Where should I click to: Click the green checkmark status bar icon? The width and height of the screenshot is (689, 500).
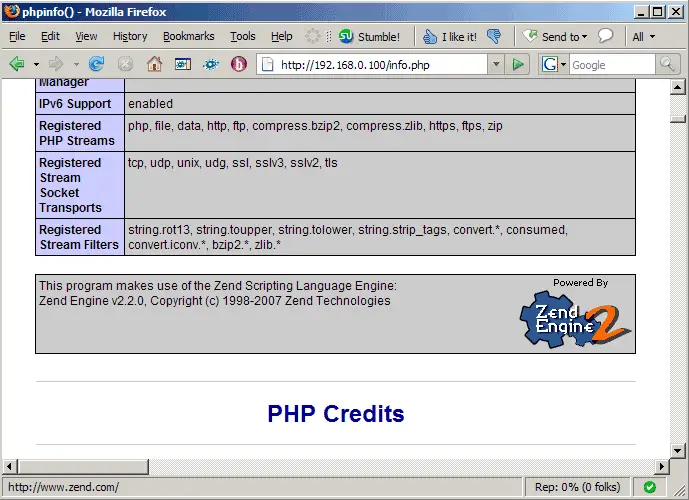[649, 487]
